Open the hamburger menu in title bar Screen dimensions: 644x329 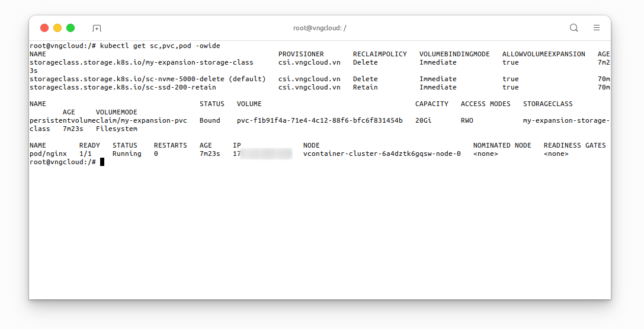point(597,28)
